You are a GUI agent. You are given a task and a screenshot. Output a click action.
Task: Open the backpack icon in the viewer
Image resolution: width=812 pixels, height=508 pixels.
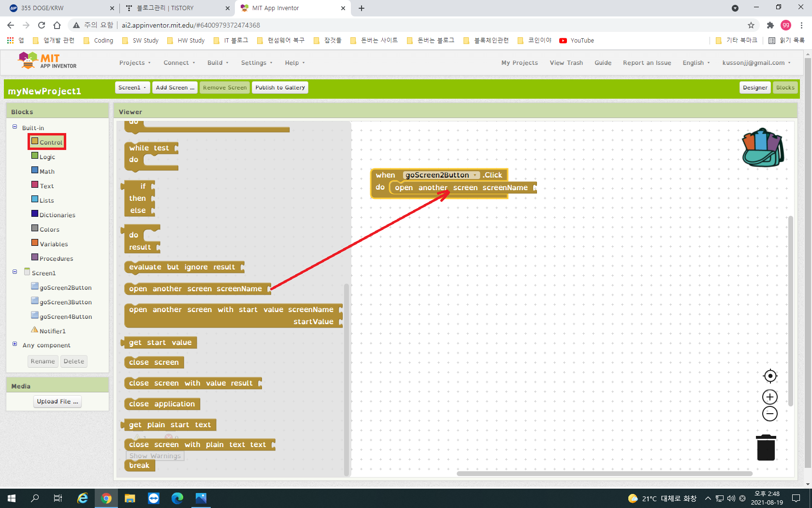(763, 148)
